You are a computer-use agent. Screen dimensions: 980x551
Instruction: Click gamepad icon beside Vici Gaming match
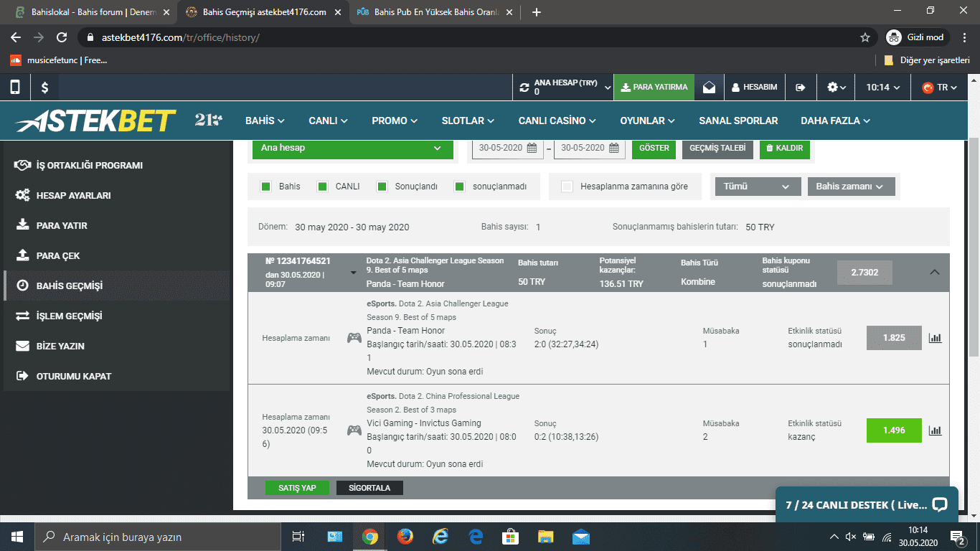click(x=354, y=430)
